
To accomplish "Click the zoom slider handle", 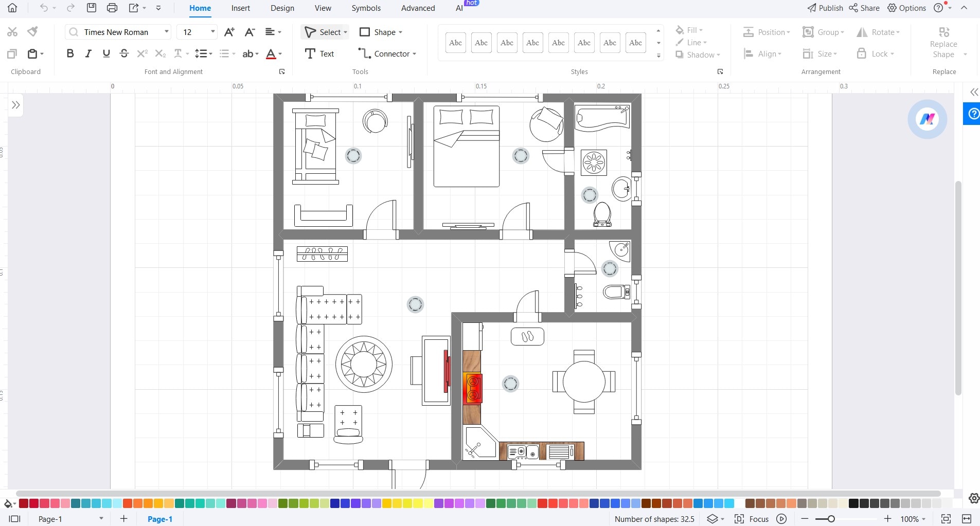I will pos(831,519).
